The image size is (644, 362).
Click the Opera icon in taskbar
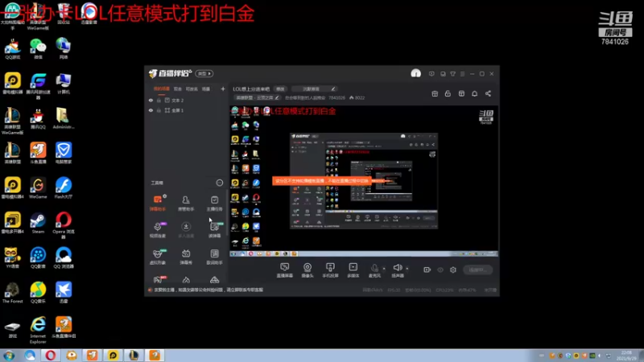[x=50, y=355]
